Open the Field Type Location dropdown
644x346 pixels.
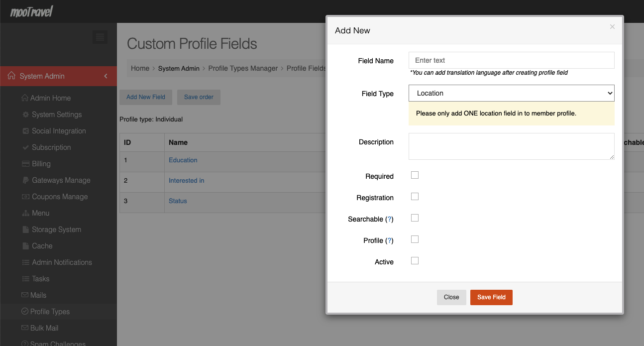click(x=512, y=93)
